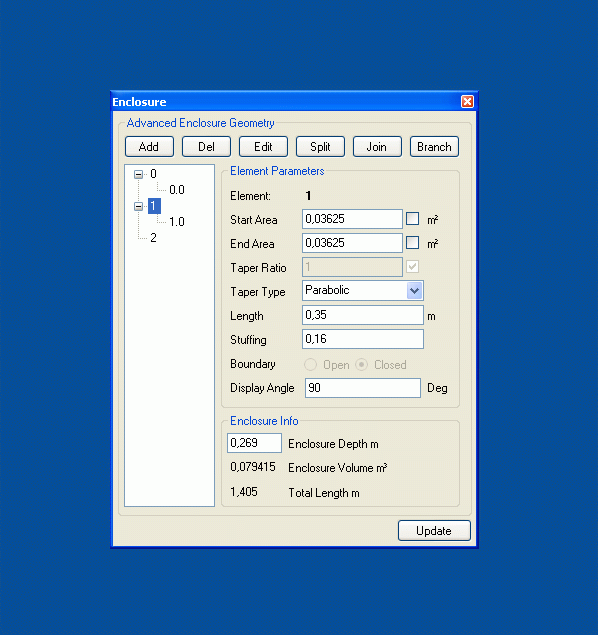Focus the End Area input field
Viewport: 598px width, 635px height.
352,243
